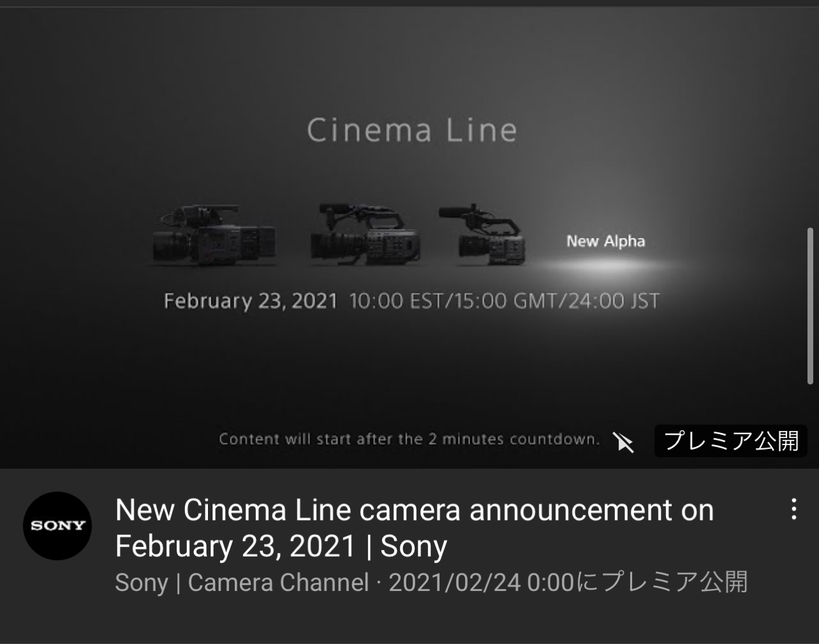Click the crossed-out cursor icon on thumbnail
Image resolution: width=819 pixels, height=644 pixels.
[x=623, y=442]
